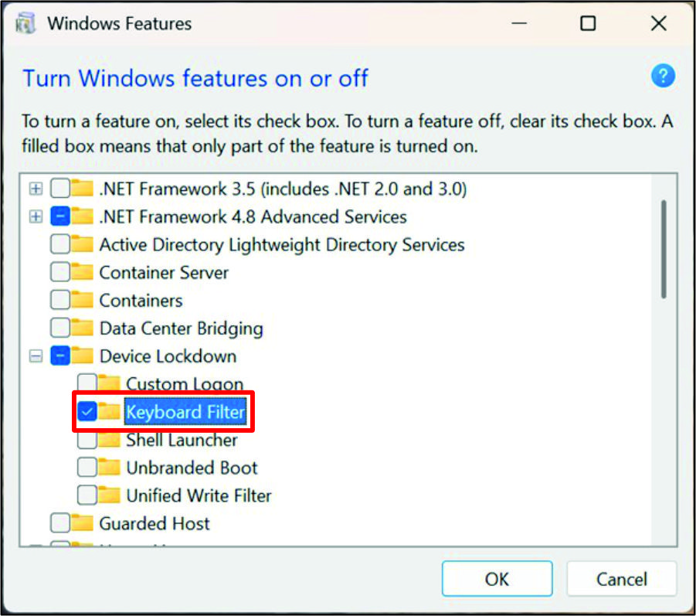
Task: Select the Shell Launcher item label
Action: (182, 440)
